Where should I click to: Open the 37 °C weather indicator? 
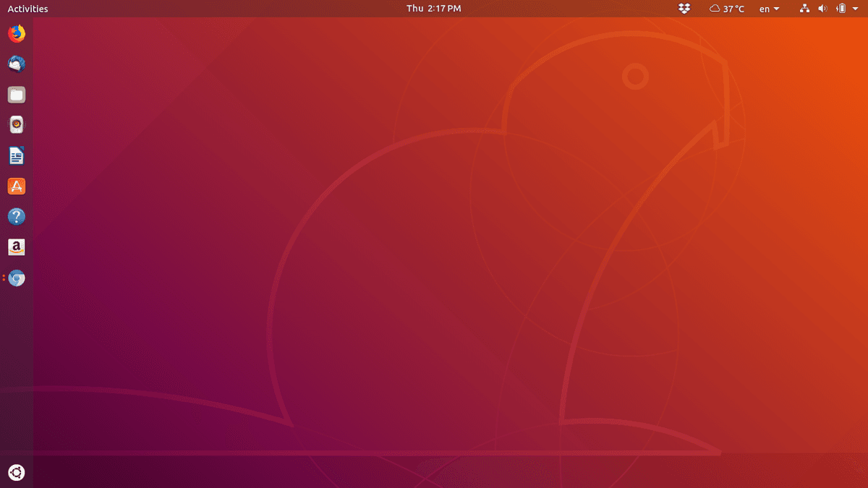pos(727,9)
